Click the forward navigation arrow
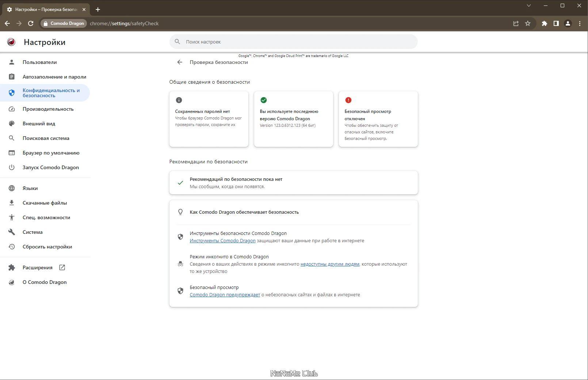This screenshot has height=380, width=588. [19, 23]
